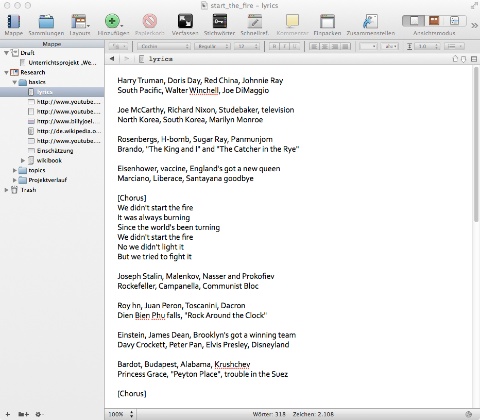480x420 pixels.
Task: Open the list style dropdown
Action: tap(455, 46)
